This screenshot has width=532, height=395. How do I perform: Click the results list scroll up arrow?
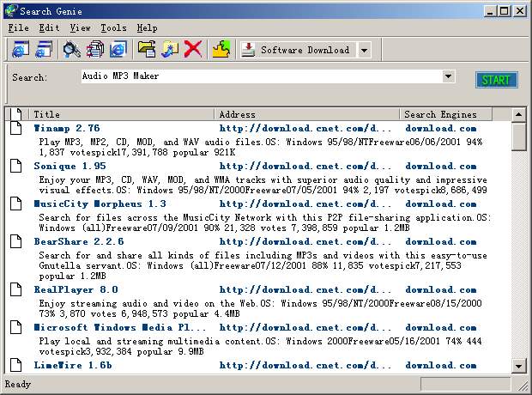pos(518,114)
